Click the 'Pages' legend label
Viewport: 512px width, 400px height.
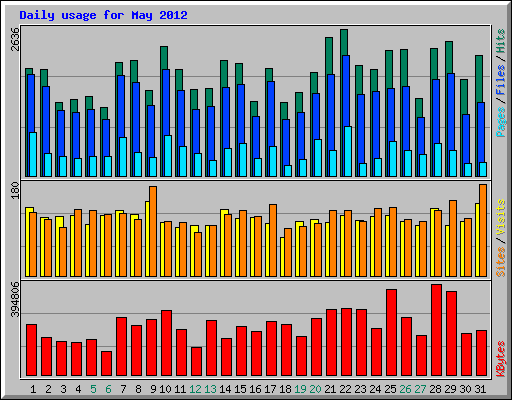point(501,122)
